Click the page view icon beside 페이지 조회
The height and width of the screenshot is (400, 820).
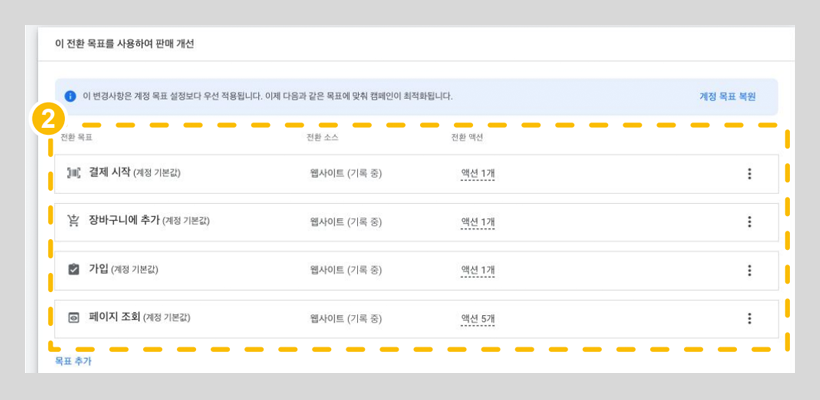pos(73,318)
